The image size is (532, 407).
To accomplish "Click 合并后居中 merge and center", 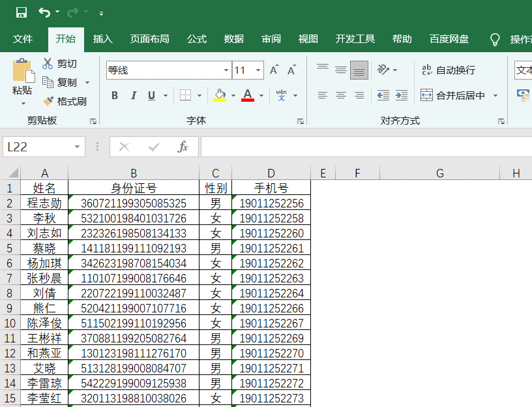I will pos(452,95).
